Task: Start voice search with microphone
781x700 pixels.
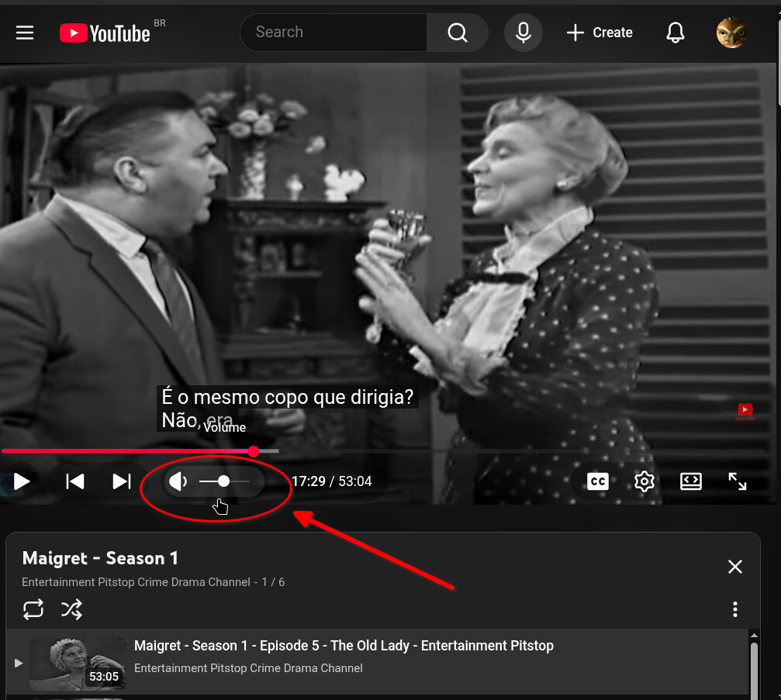Action: [524, 33]
